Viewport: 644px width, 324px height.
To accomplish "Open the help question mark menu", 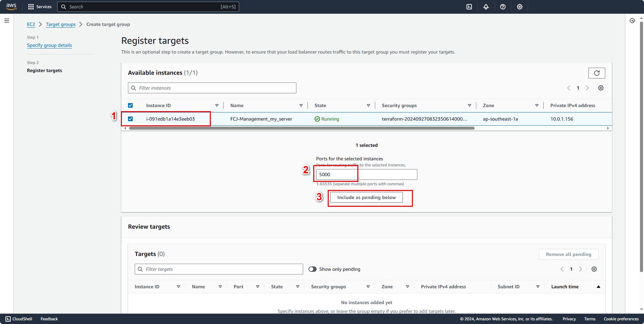I will click(503, 7).
